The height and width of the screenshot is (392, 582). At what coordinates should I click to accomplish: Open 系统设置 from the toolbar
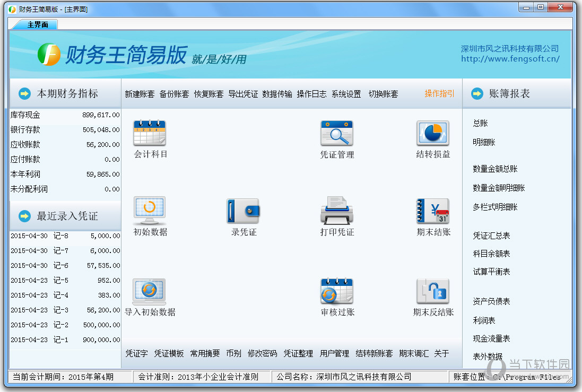coord(346,94)
